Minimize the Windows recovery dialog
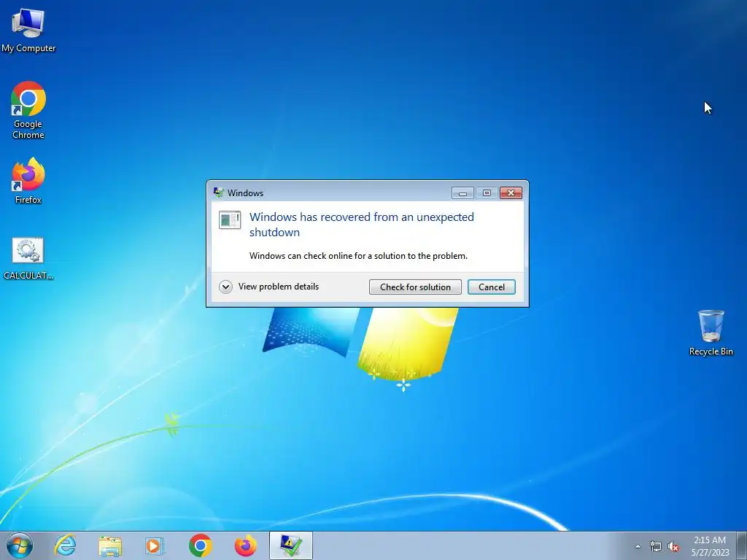 [462, 192]
